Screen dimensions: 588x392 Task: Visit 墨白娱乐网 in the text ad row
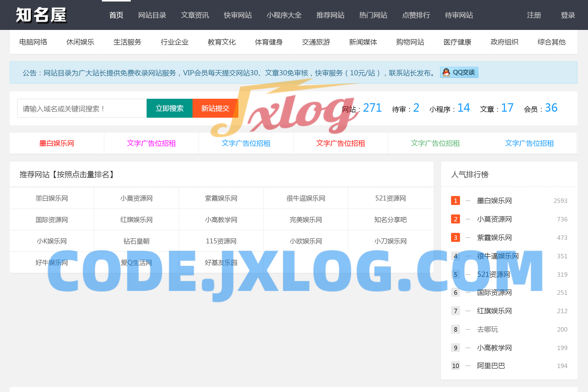(57, 143)
